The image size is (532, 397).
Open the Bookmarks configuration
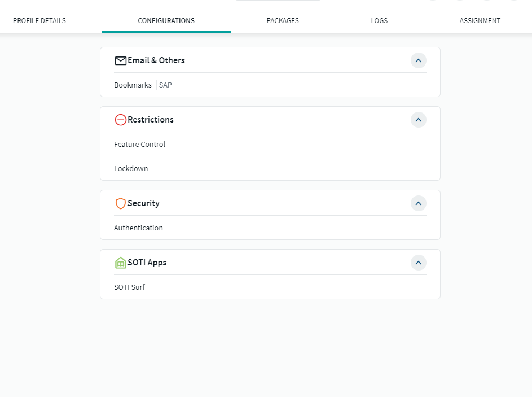(133, 85)
